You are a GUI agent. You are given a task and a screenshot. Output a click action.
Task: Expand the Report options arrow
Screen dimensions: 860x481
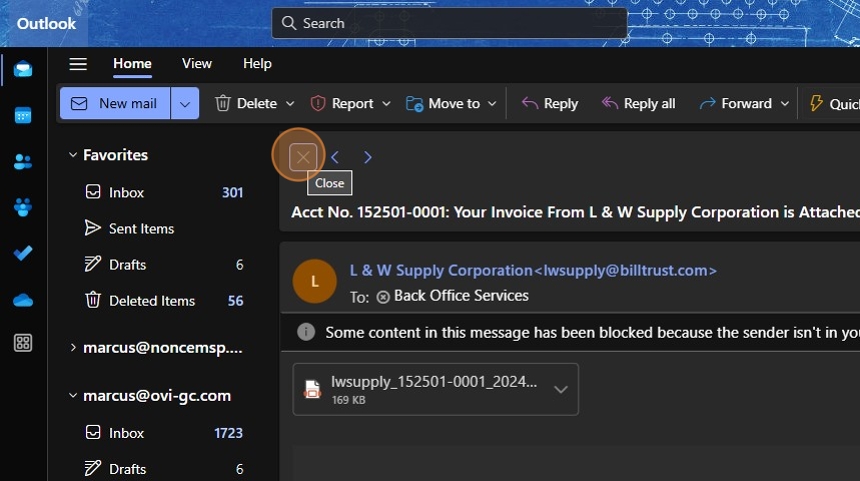(x=386, y=103)
